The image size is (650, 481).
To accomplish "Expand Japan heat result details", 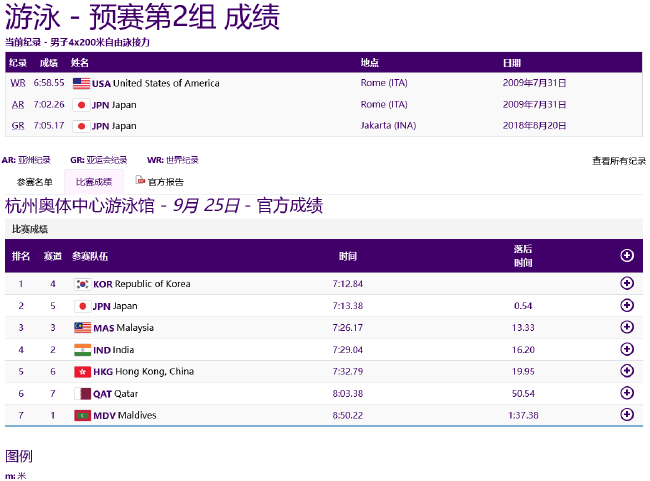I will (x=626, y=305).
